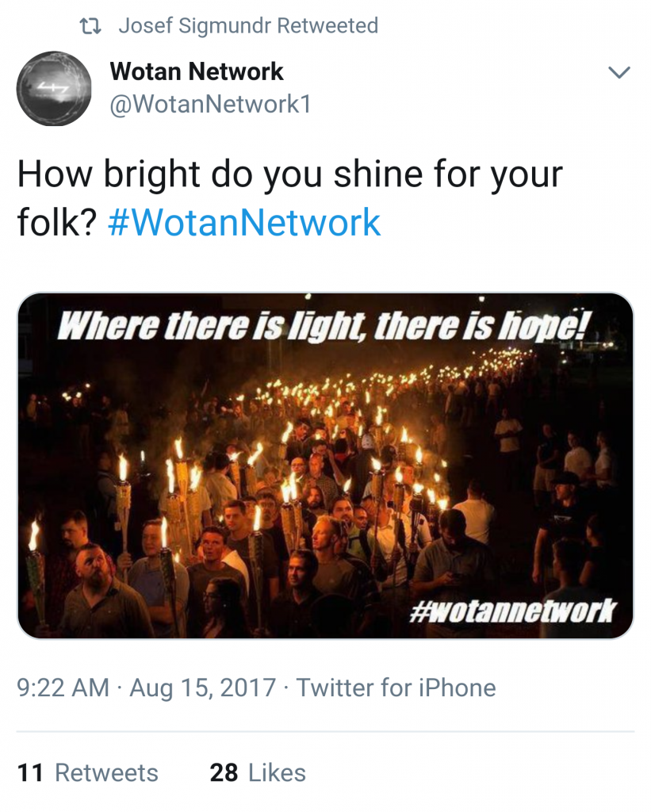The width and height of the screenshot is (651, 812).
Task: Open the torch march image
Action: click(x=325, y=465)
